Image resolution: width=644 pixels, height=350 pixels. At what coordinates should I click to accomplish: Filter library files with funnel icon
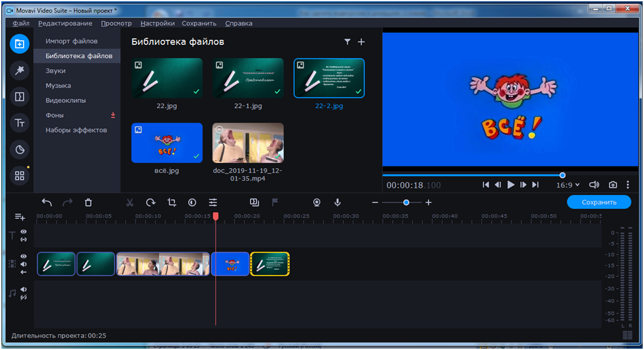[347, 42]
